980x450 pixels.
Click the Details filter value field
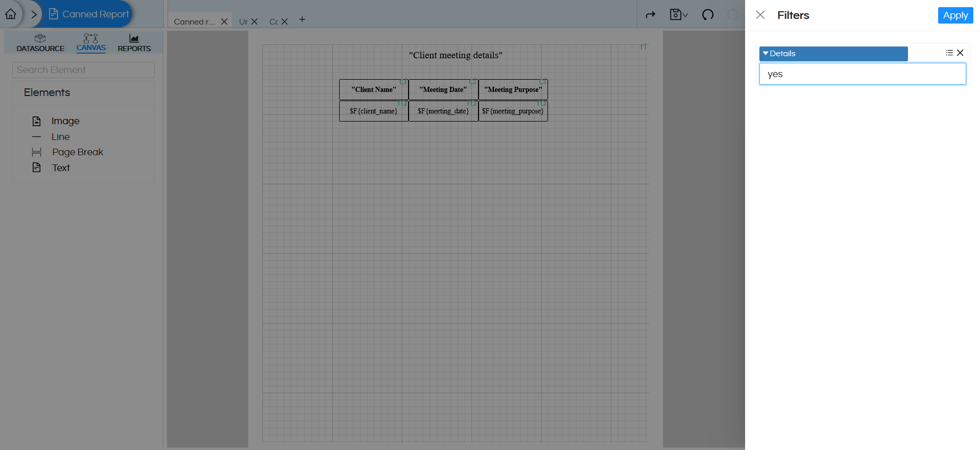click(x=862, y=74)
